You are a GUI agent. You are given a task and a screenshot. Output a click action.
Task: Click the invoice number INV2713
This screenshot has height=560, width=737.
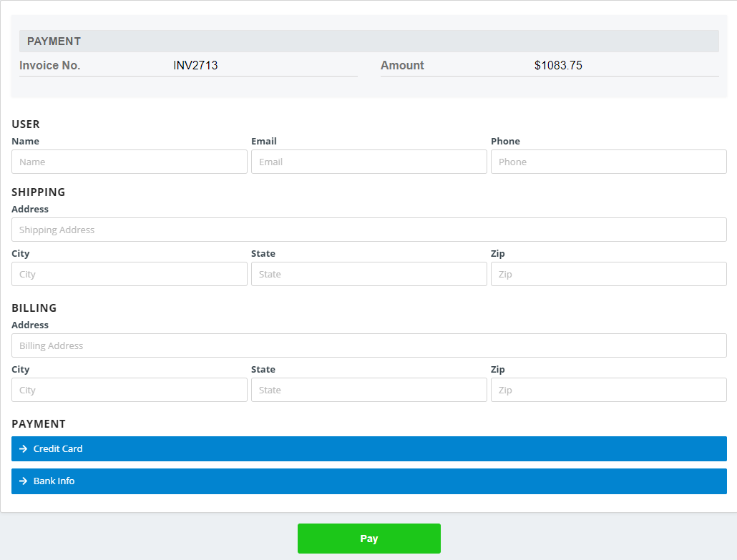tap(194, 64)
